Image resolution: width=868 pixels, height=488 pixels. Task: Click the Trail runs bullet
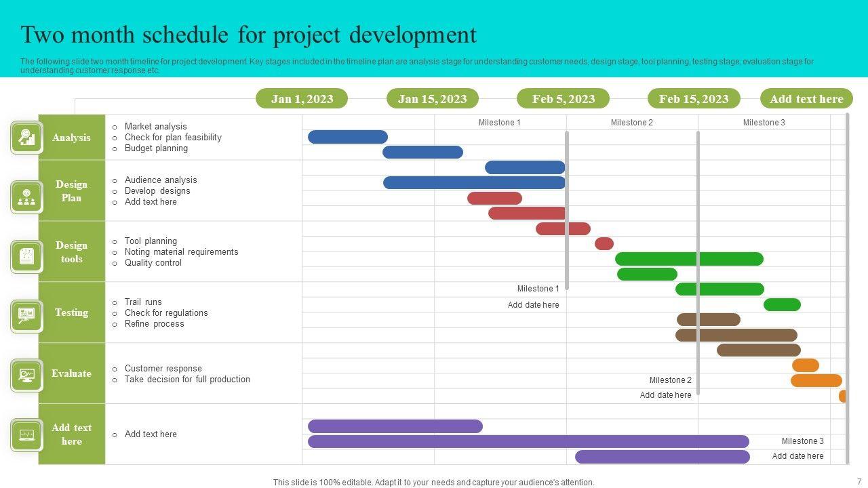[143, 302]
